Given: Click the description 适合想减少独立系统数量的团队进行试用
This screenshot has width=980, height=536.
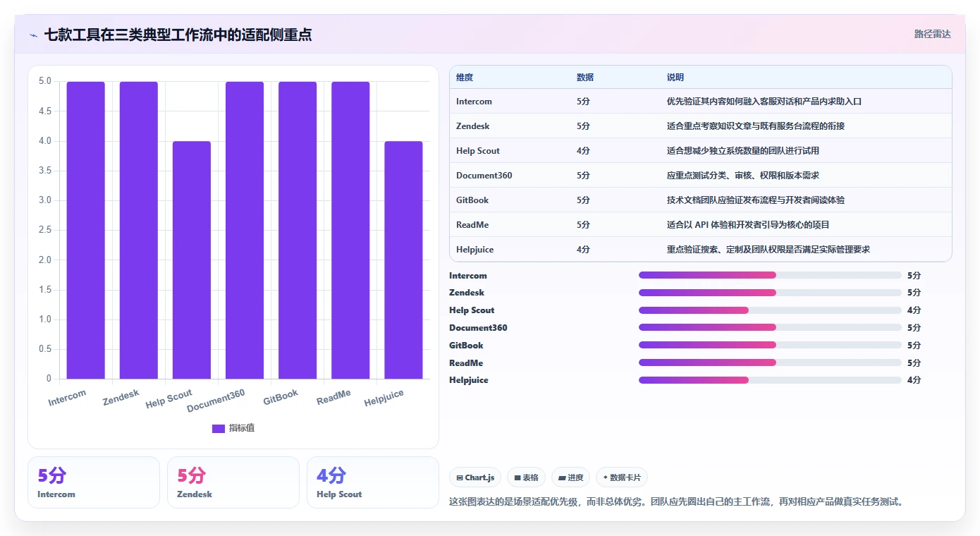Looking at the screenshot, I should point(743,151).
